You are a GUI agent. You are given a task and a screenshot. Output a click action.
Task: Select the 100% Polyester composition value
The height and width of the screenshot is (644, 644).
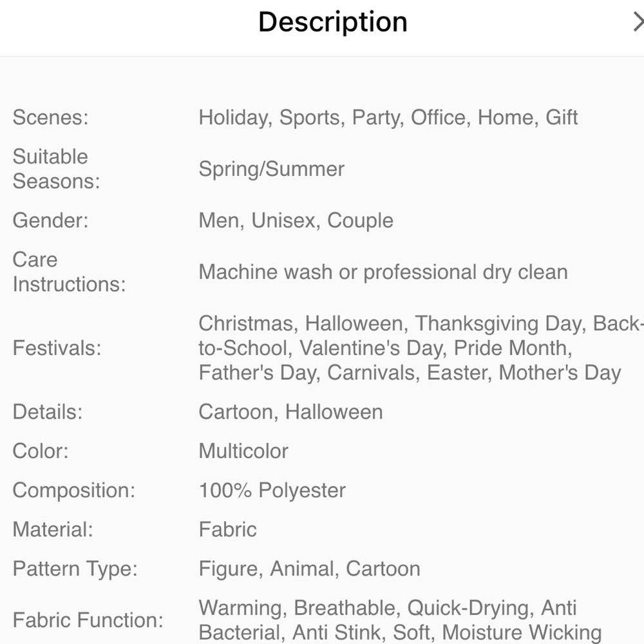coord(272,490)
